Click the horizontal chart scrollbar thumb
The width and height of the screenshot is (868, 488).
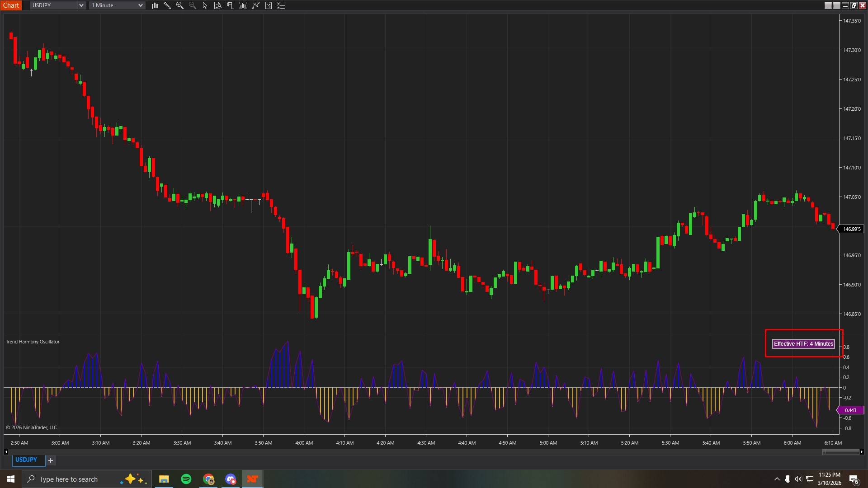click(840, 451)
